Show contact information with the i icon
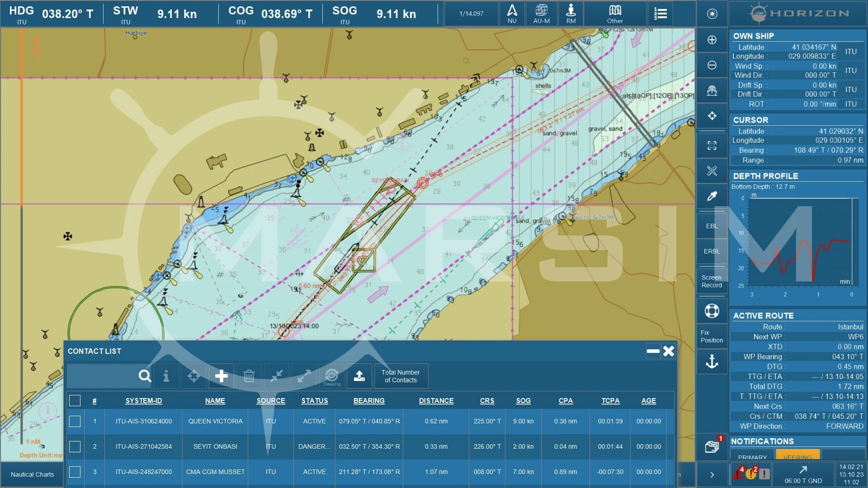Image resolution: width=868 pixels, height=488 pixels. point(166,376)
